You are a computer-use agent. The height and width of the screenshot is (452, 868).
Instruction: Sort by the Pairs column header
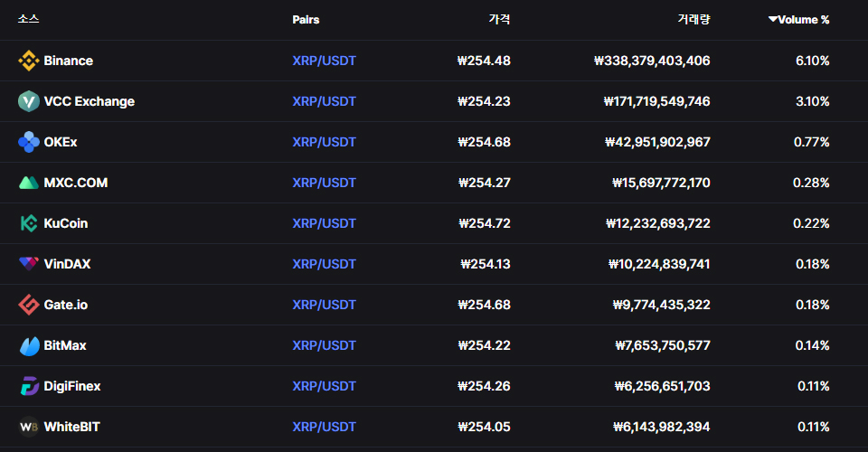(306, 20)
